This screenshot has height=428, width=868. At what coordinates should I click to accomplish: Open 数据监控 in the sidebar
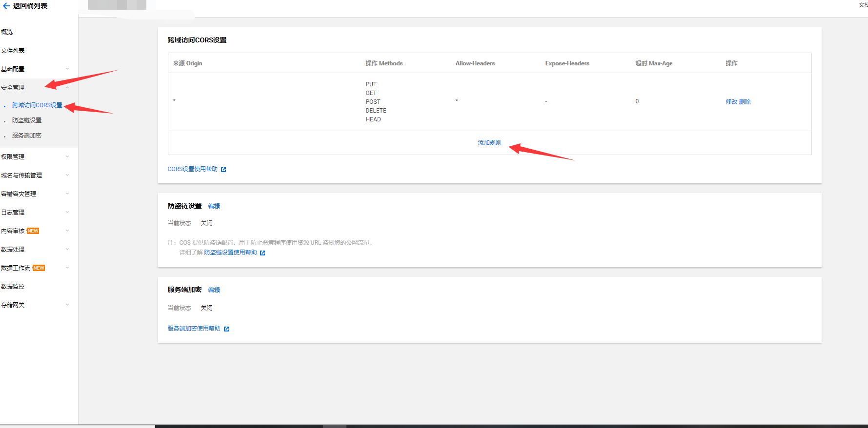13,287
